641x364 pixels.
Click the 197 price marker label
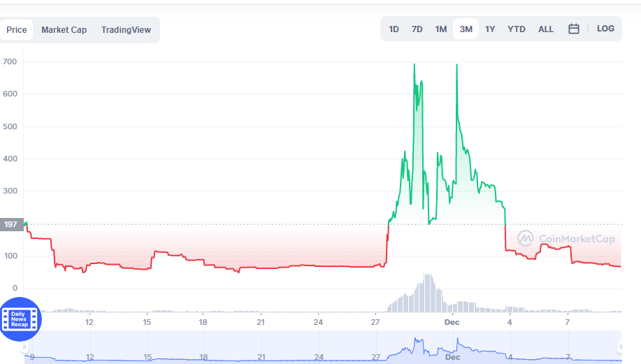pyautogui.click(x=11, y=224)
